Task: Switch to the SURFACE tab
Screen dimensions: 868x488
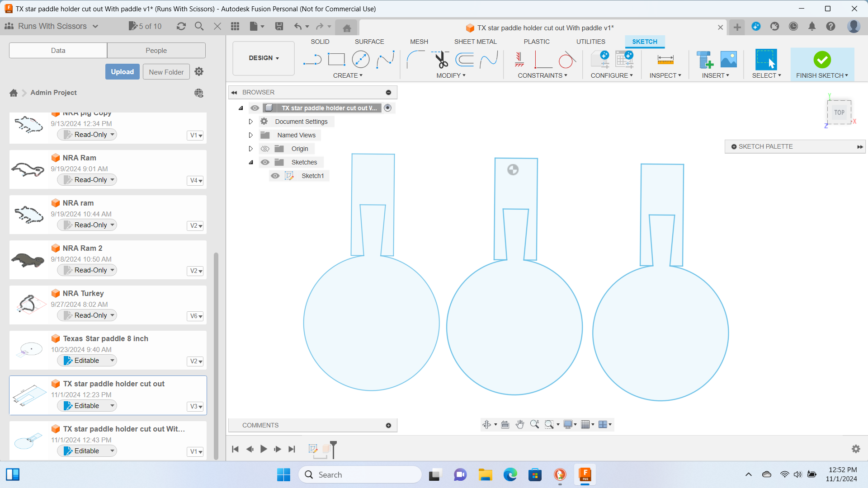Action: coord(369,42)
